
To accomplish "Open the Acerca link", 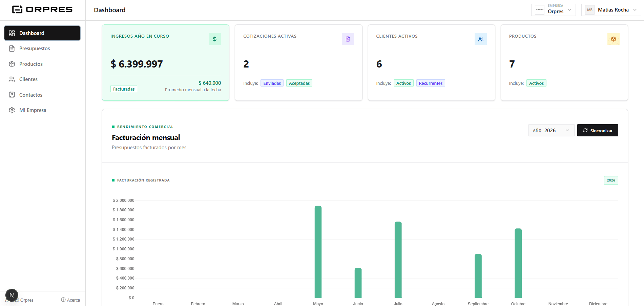I will (70, 300).
